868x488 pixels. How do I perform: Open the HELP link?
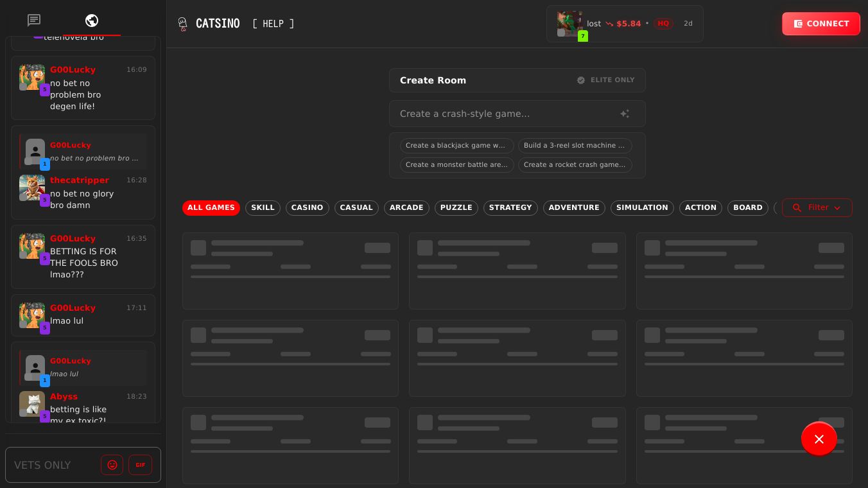(273, 24)
